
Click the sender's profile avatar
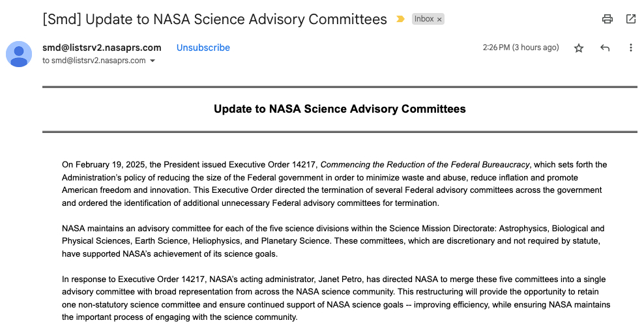tap(19, 53)
